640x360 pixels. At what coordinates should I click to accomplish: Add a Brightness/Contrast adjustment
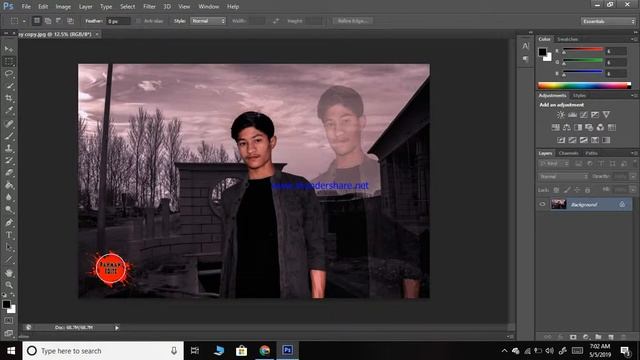click(561, 115)
